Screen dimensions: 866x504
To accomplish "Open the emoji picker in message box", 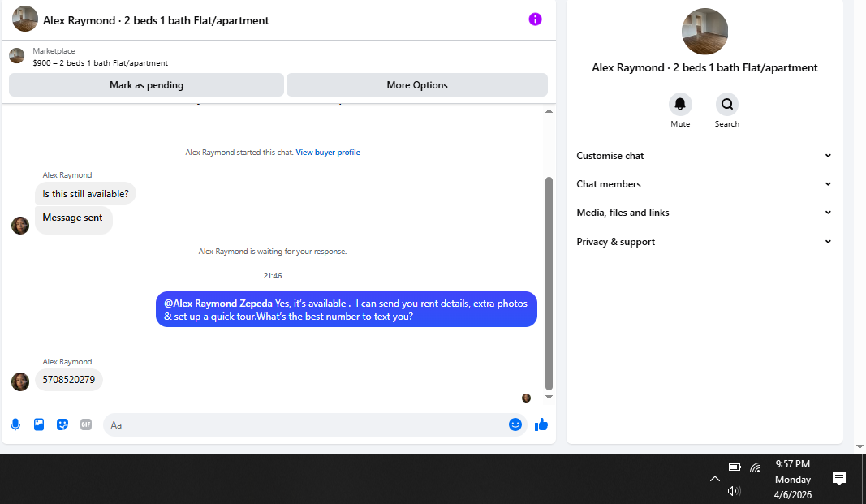I will 515,424.
